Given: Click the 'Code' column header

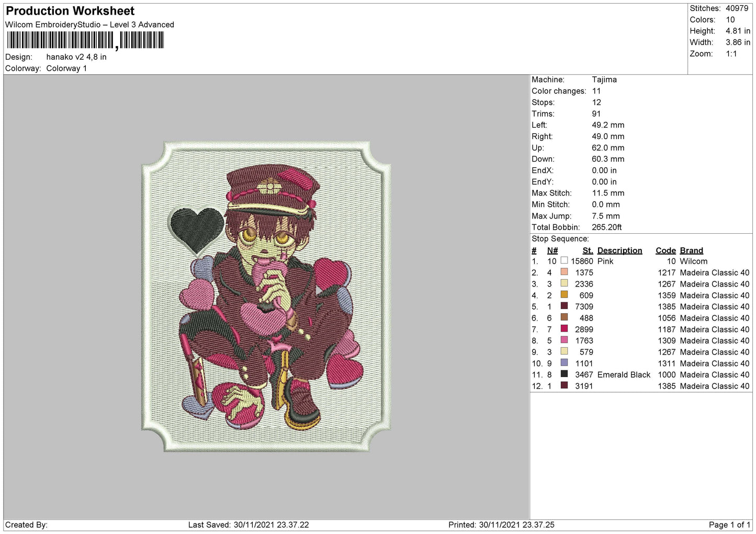Looking at the screenshot, I should [666, 251].
